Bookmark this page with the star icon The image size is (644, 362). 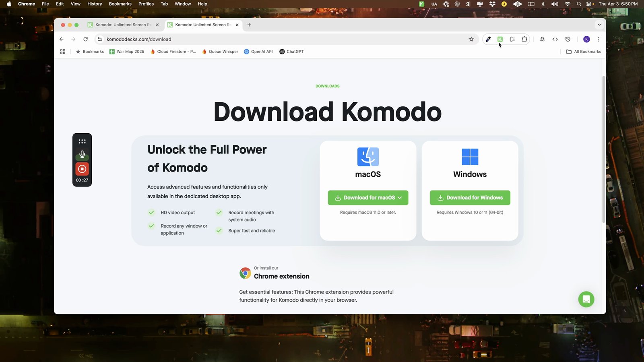[471, 39]
